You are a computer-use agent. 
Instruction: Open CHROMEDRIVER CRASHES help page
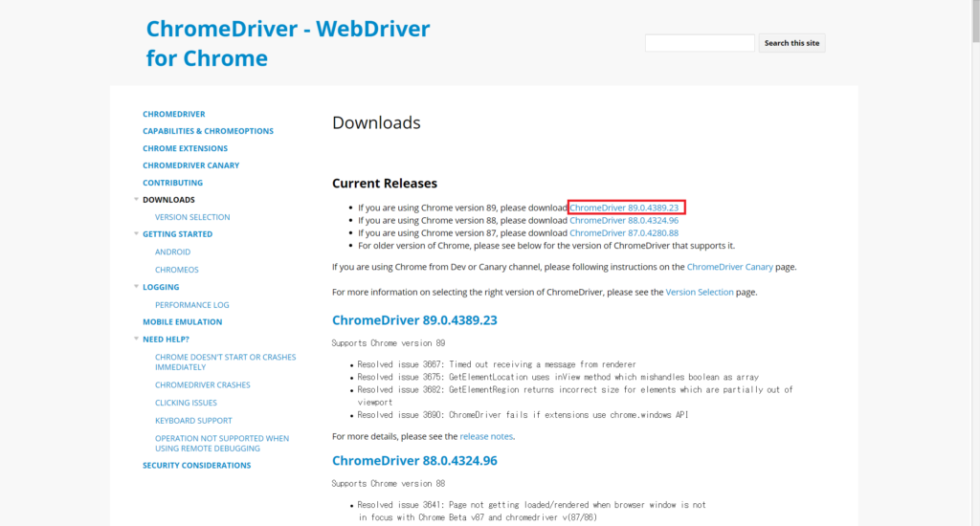pyautogui.click(x=203, y=384)
